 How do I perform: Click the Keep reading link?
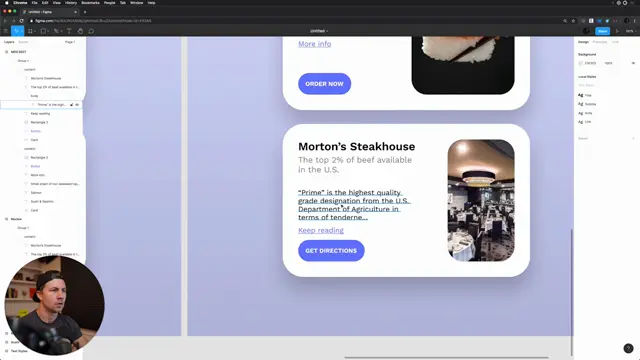point(321,230)
